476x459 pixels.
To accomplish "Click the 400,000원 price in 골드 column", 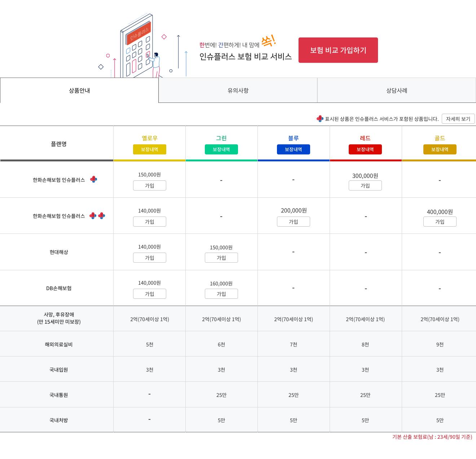I will pos(440,212).
